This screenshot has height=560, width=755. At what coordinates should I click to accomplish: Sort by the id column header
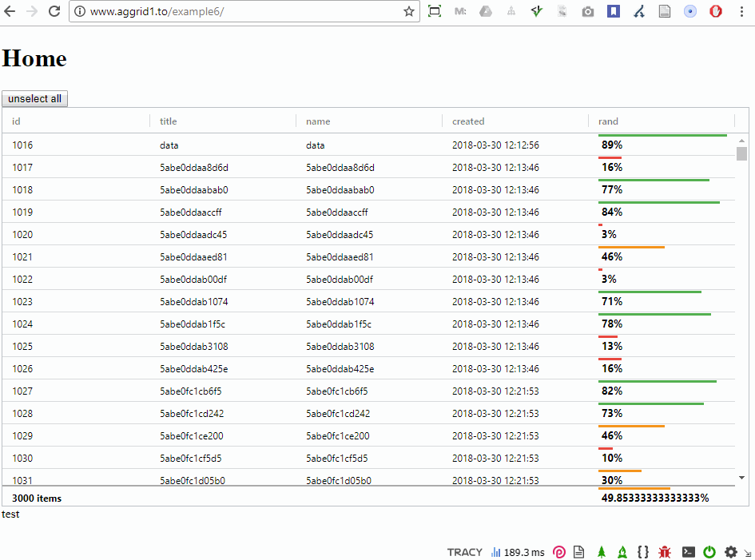point(17,121)
